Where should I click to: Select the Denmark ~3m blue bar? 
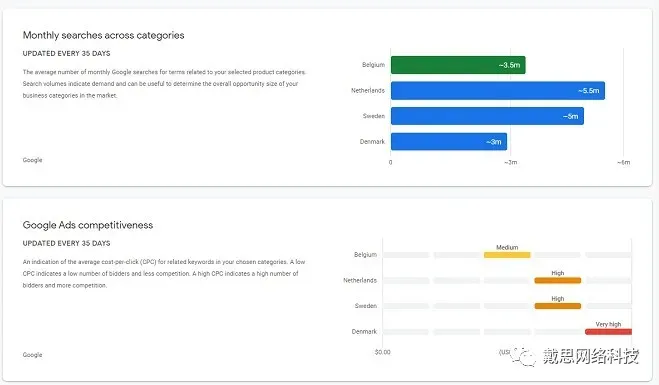[449, 142]
